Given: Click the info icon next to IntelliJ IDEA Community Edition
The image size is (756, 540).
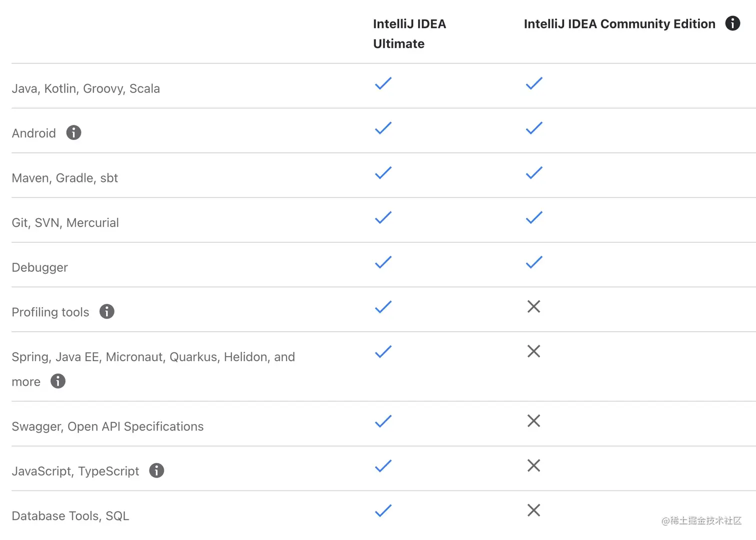Looking at the screenshot, I should pos(732,23).
